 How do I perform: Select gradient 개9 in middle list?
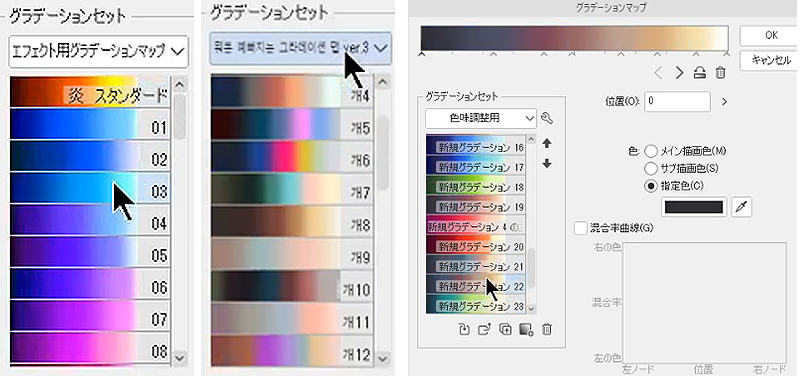click(292, 254)
